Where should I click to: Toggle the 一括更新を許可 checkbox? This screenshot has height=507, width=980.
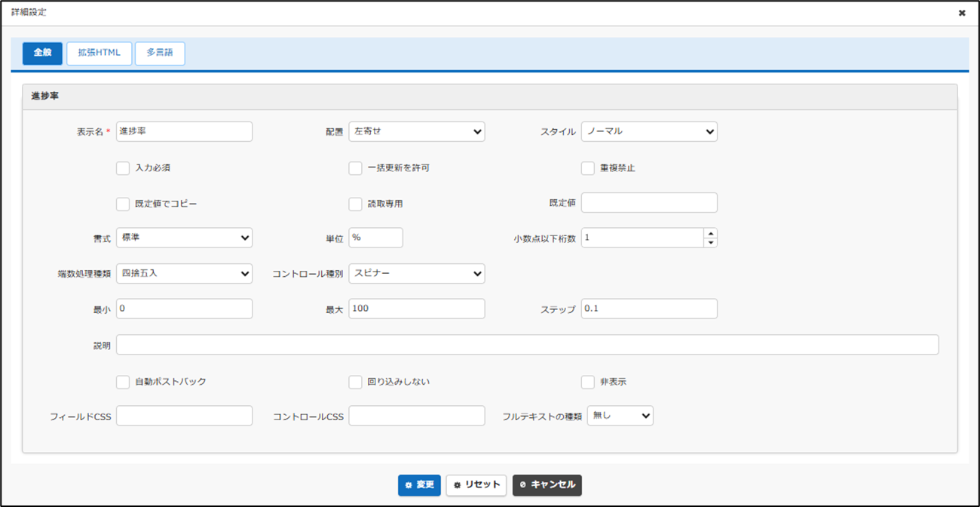[356, 168]
